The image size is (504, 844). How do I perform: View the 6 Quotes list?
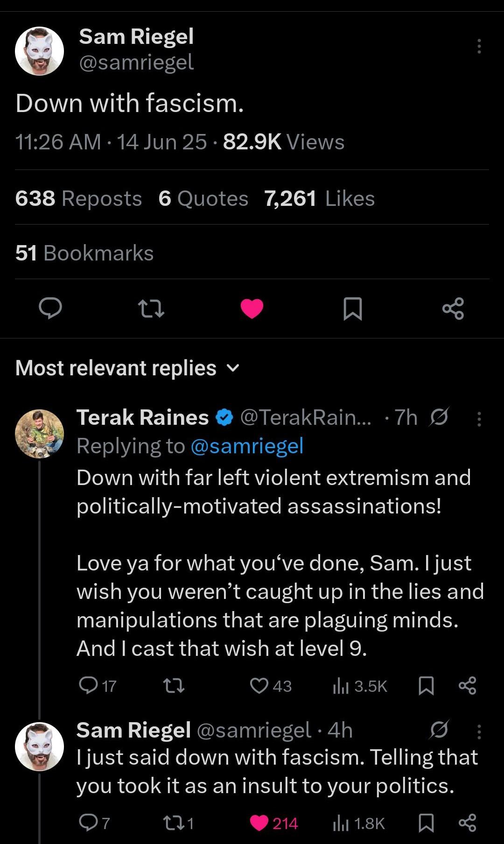203,198
